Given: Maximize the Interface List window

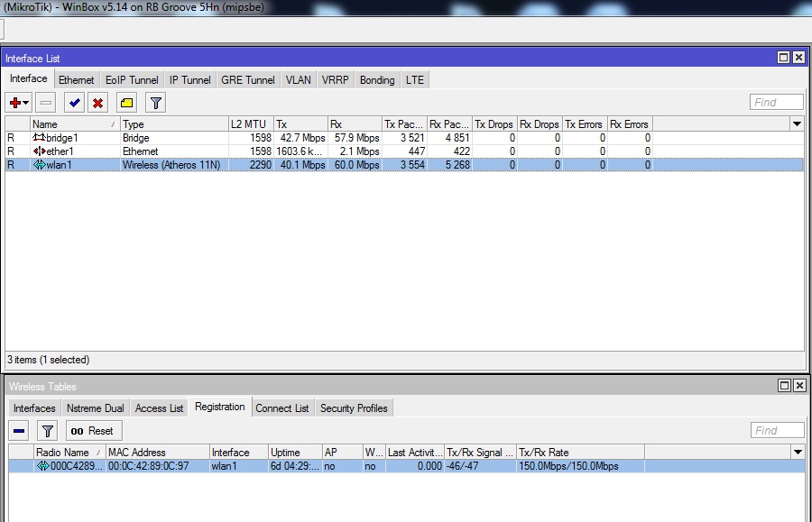Looking at the screenshot, I should tap(783, 58).
